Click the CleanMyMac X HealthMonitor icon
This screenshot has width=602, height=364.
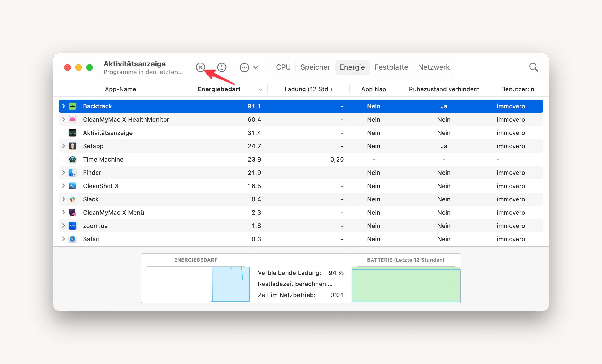coord(72,119)
